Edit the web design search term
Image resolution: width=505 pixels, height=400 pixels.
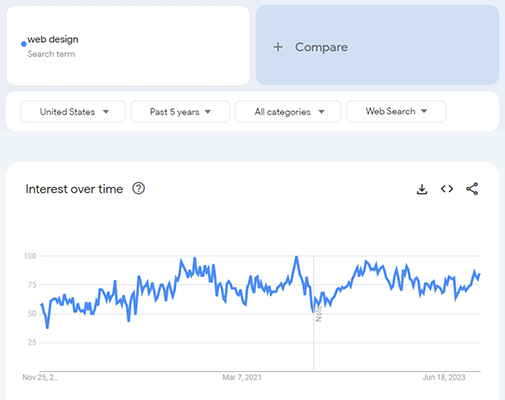click(x=128, y=46)
